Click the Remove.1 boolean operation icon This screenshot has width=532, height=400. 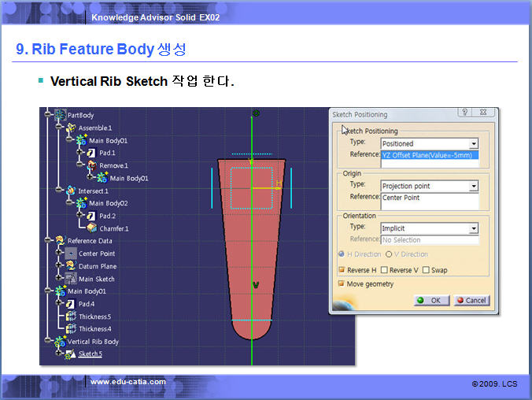[91, 165]
